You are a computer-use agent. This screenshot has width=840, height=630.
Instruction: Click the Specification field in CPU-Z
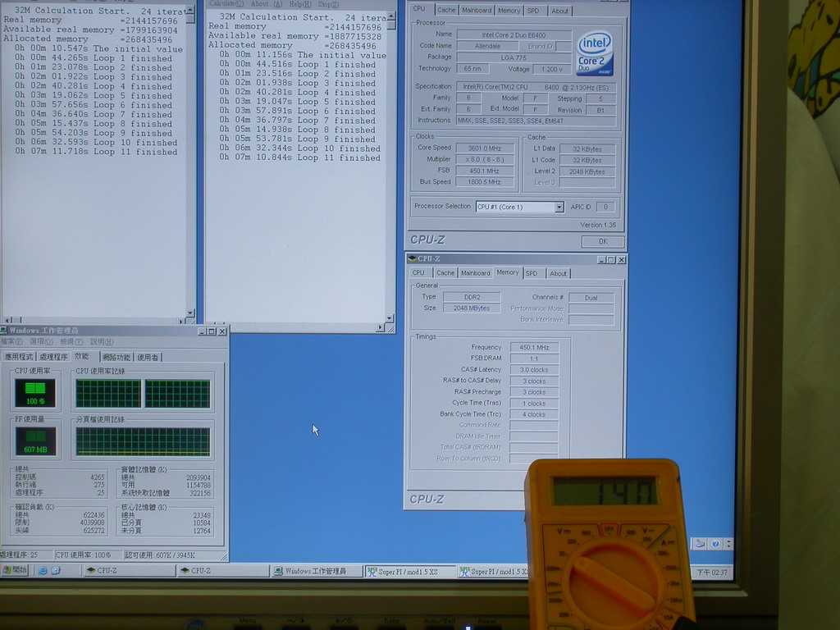[536, 87]
